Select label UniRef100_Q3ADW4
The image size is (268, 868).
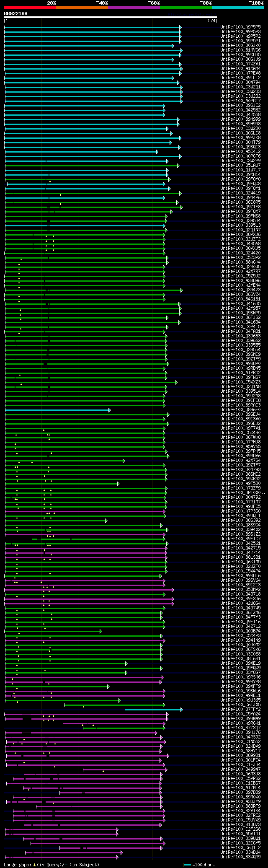[x=240, y=852]
